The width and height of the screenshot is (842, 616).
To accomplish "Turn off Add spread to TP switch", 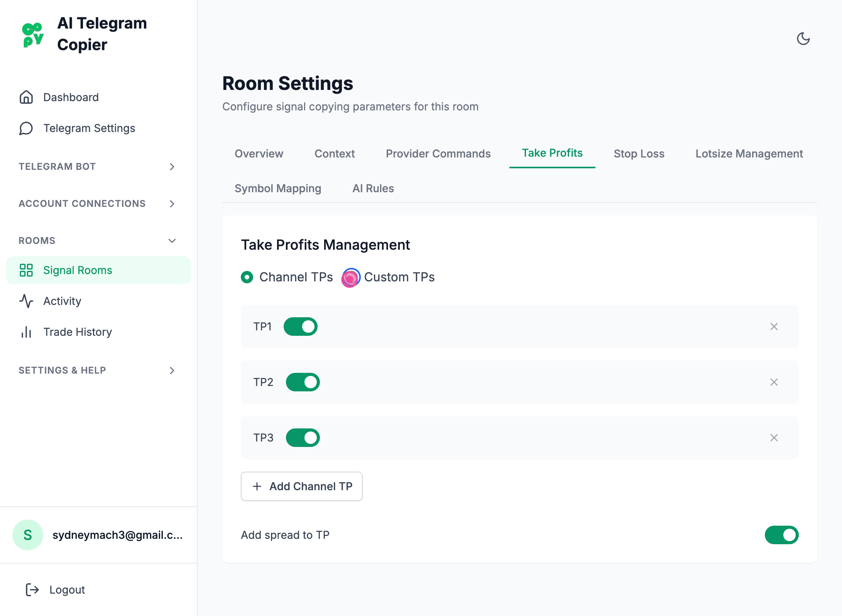I will click(781, 535).
